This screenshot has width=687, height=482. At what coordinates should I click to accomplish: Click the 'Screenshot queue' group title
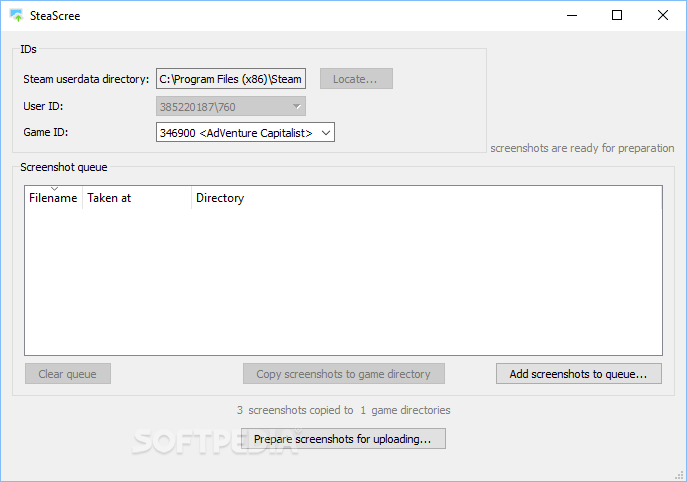(x=64, y=167)
